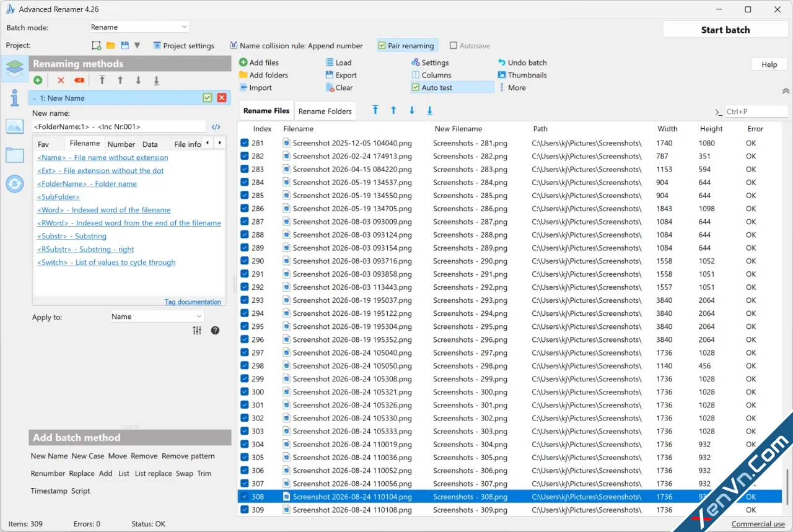The width and height of the screenshot is (793, 532).
Task: Select the Number tag tab
Action: tap(121, 144)
